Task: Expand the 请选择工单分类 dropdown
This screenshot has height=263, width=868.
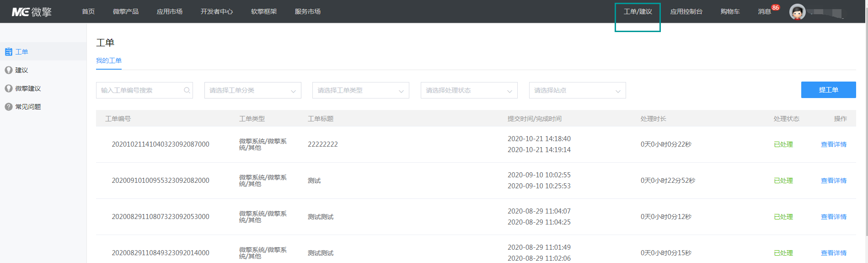Action: coord(252,90)
